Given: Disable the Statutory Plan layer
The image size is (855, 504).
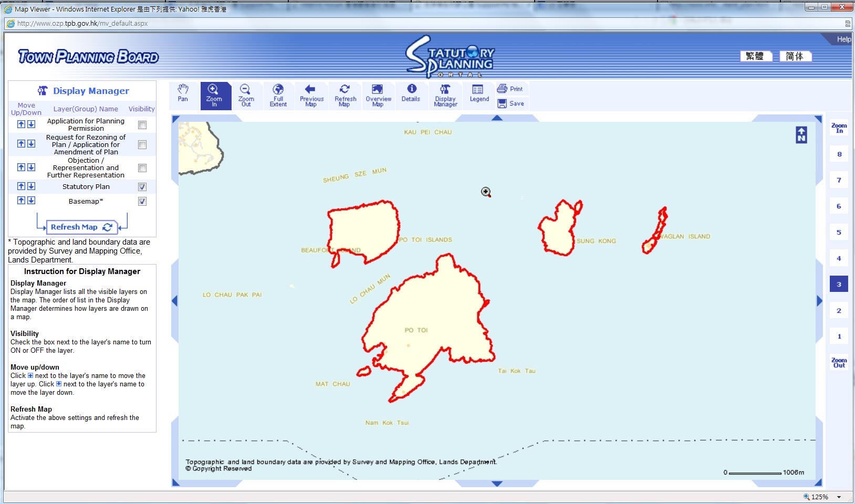Looking at the screenshot, I should coord(142,186).
